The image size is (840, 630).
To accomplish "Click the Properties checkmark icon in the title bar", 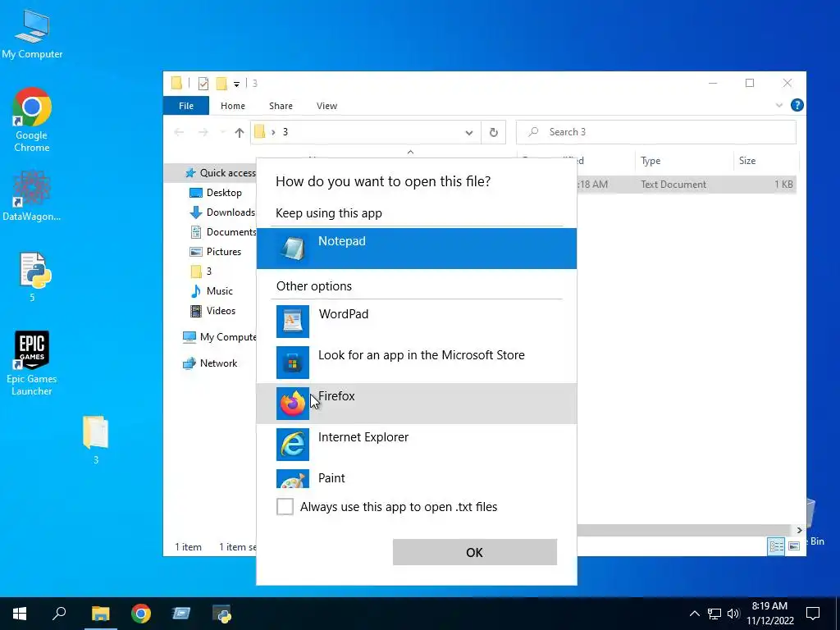I will tap(203, 83).
